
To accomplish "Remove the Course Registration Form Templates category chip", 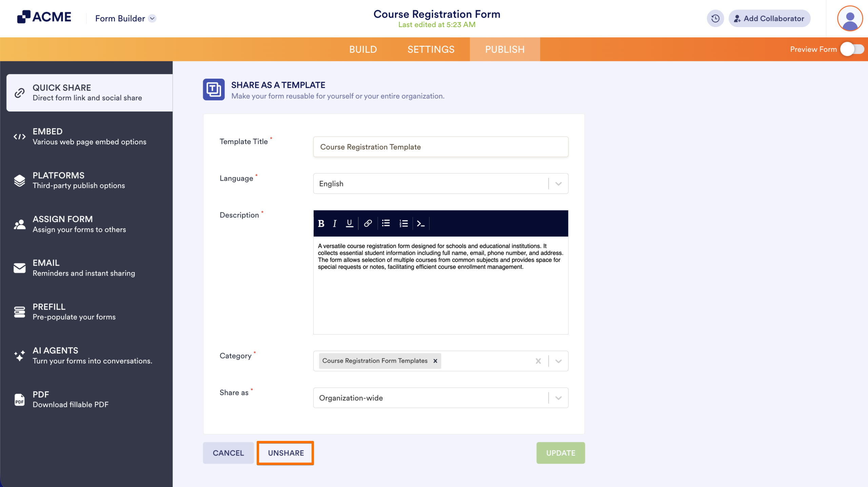I will pos(435,361).
